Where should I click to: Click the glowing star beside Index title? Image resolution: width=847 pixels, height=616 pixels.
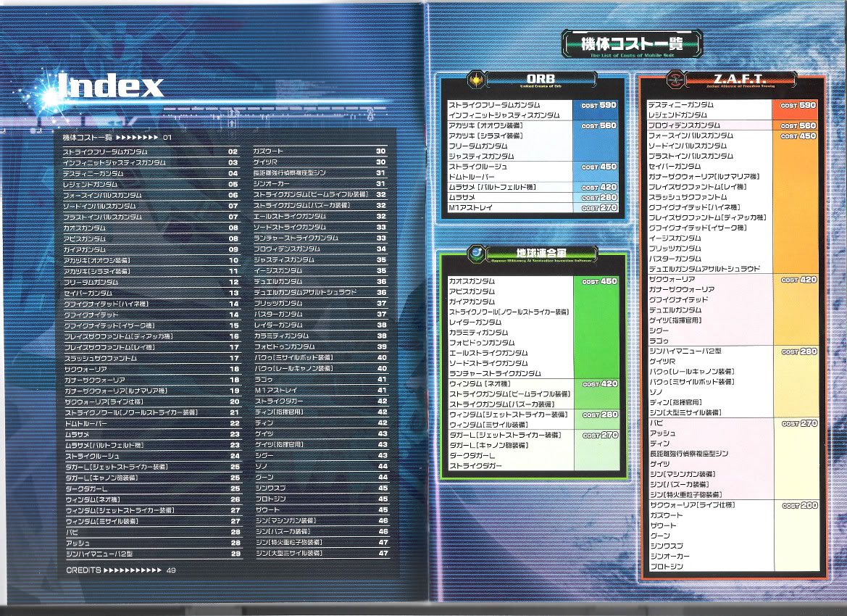53,94
